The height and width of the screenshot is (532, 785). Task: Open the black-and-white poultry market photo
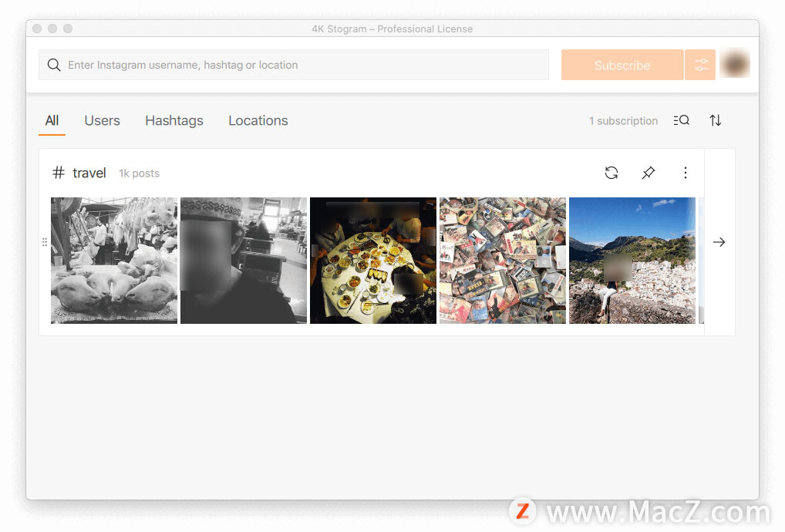pyautogui.click(x=114, y=261)
